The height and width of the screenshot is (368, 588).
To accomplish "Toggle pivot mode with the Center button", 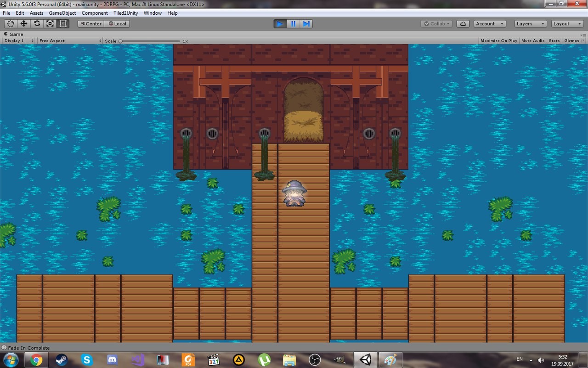I will (x=90, y=23).
